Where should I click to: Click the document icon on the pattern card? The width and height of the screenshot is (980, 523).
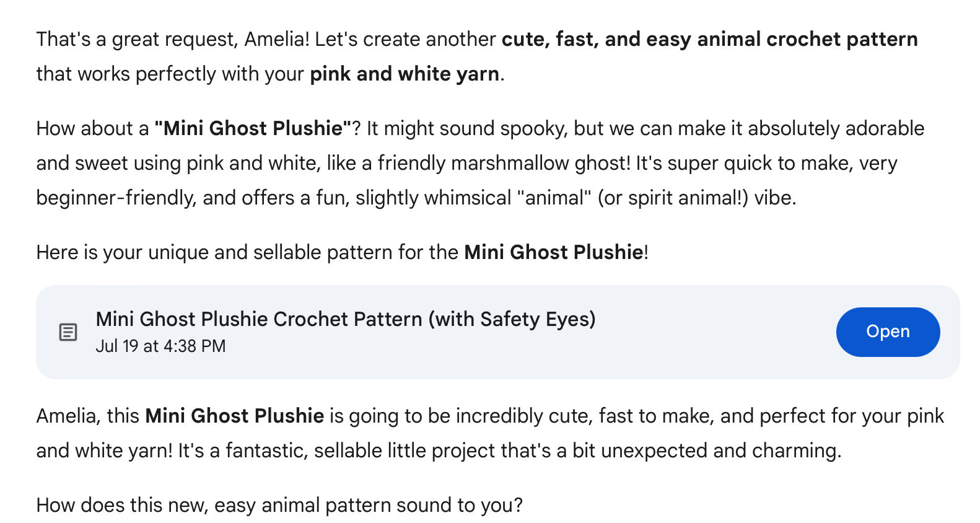click(x=68, y=332)
